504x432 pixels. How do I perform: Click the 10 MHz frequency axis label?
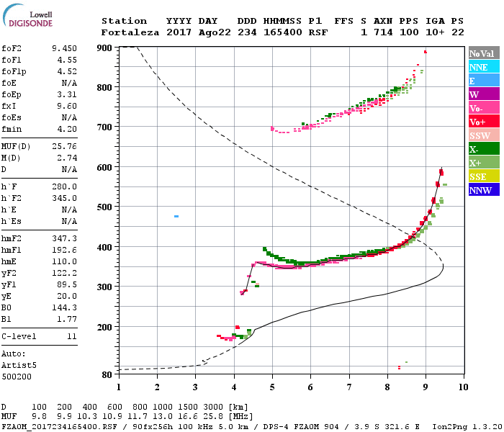click(463, 387)
